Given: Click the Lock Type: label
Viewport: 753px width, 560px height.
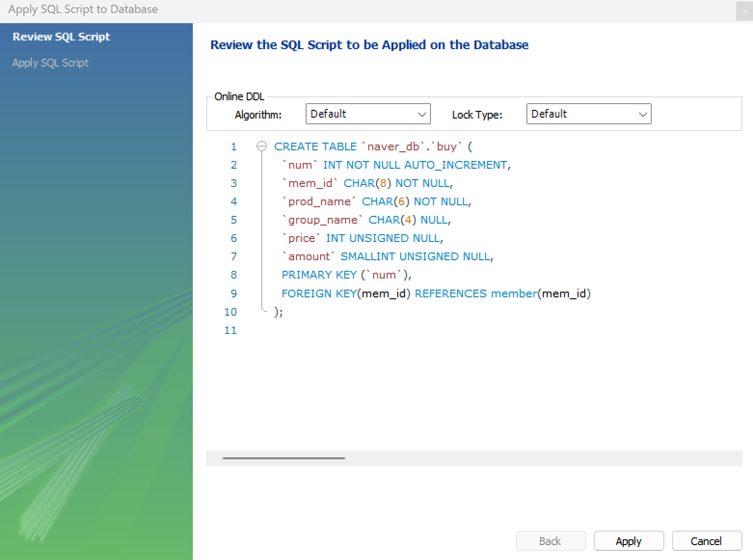Looking at the screenshot, I should click(x=477, y=115).
